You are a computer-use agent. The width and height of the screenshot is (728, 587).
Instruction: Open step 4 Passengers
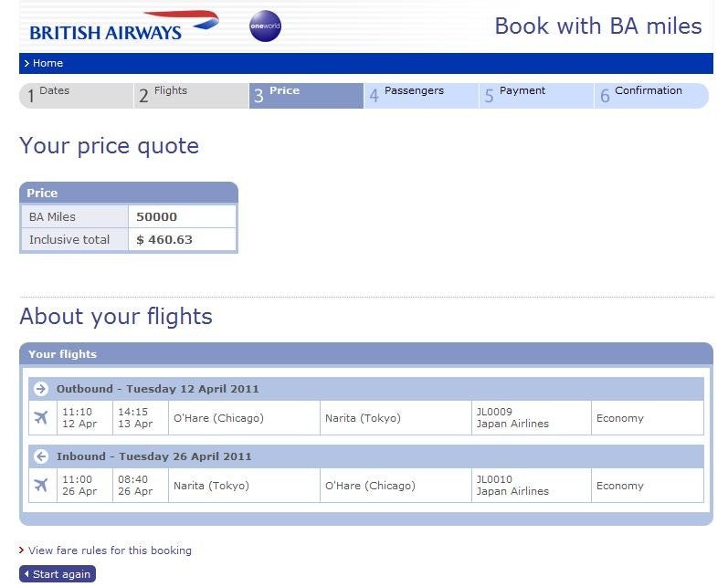pyautogui.click(x=421, y=96)
